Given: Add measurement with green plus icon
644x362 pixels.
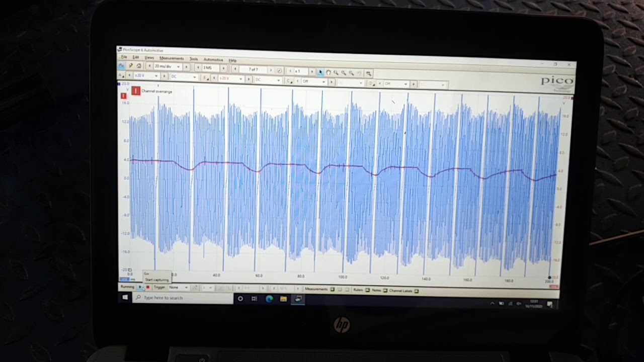Looking at the screenshot, I should pos(333,289).
